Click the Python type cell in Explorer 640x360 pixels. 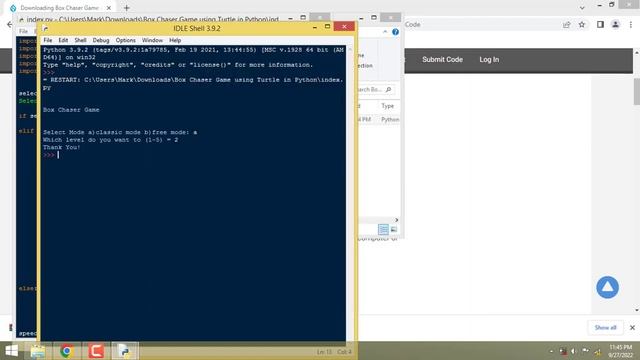(x=390, y=120)
